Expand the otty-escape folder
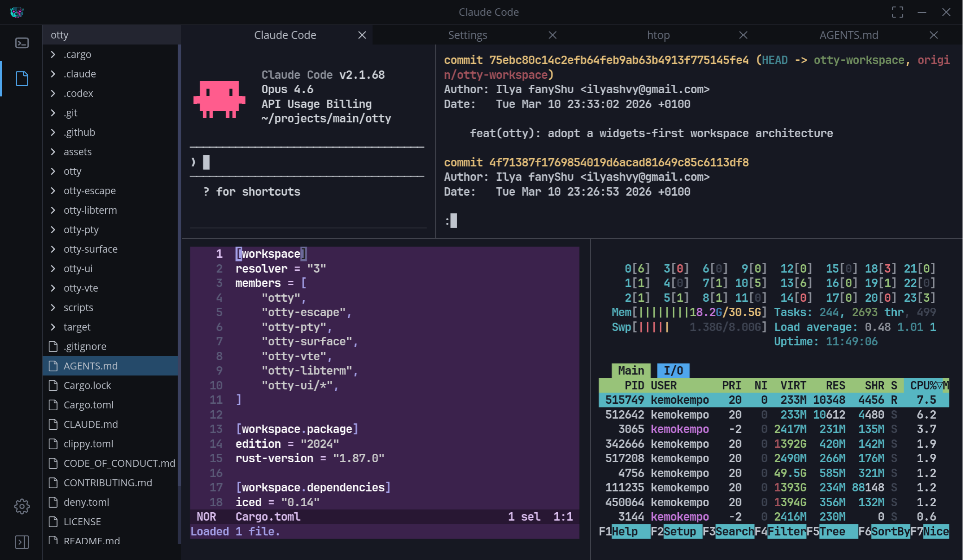 tap(110, 191)
